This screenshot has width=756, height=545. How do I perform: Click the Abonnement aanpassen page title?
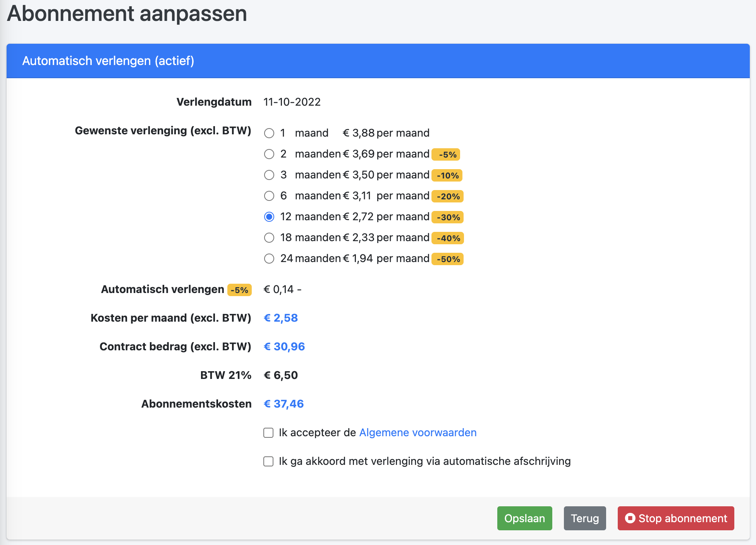tap(127, 14)
